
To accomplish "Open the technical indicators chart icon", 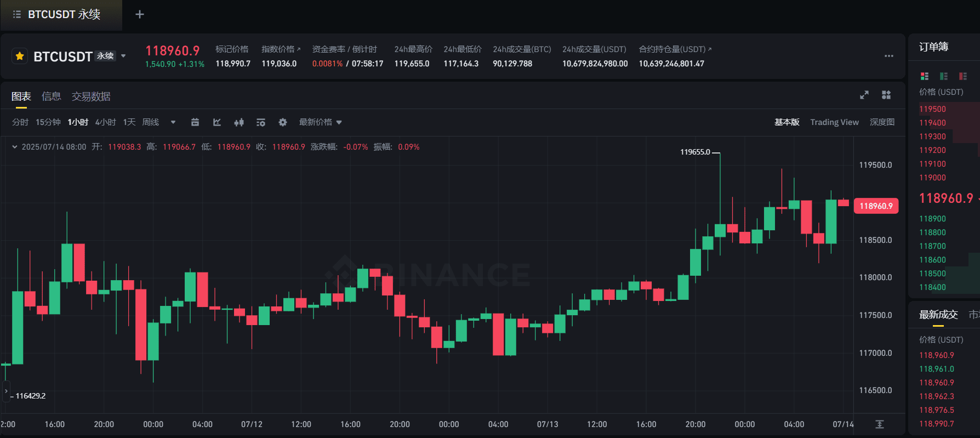I will (217, 122).
